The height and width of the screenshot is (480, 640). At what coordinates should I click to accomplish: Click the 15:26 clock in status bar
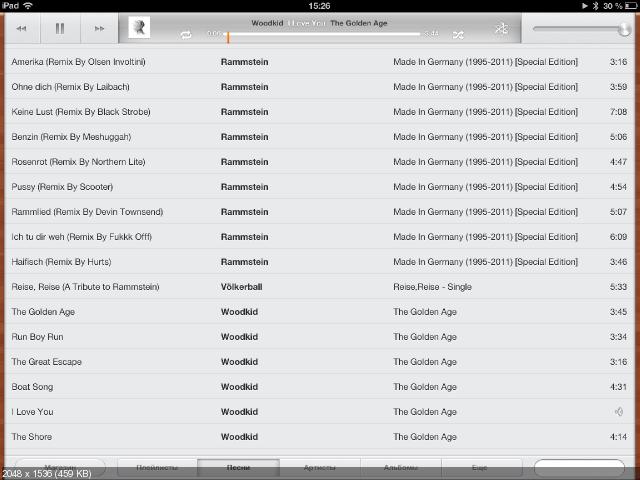(x=319, y=6)
